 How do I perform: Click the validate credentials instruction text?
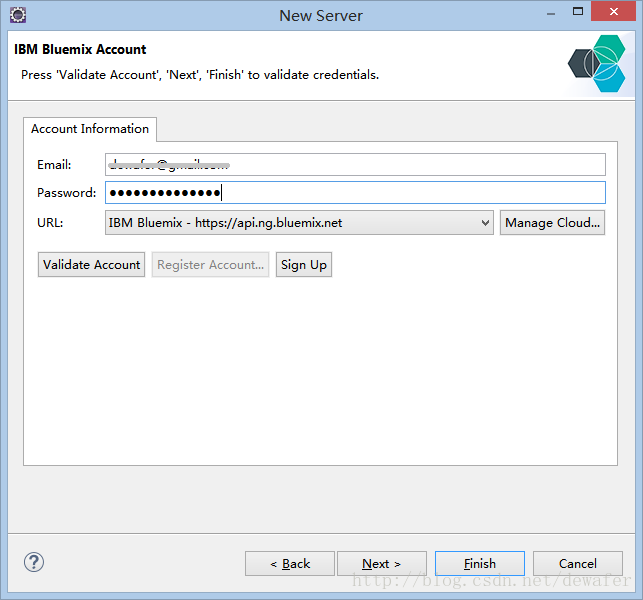tap(200, 75)
